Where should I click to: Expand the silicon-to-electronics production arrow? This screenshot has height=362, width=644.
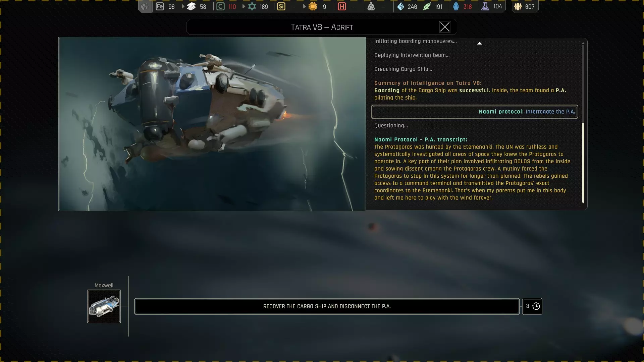[x=304, y=6]
